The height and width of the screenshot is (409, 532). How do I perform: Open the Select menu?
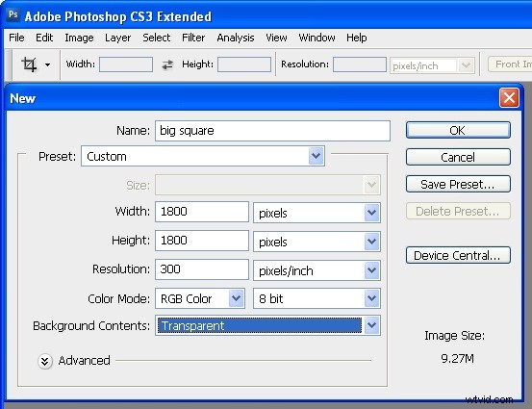tap(156, 38)
